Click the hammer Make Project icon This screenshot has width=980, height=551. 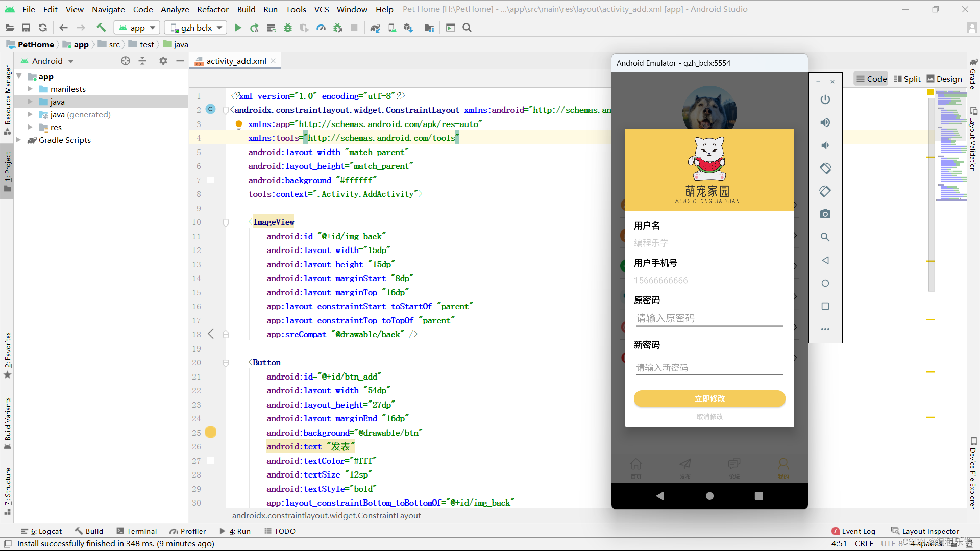pos(101,28)
